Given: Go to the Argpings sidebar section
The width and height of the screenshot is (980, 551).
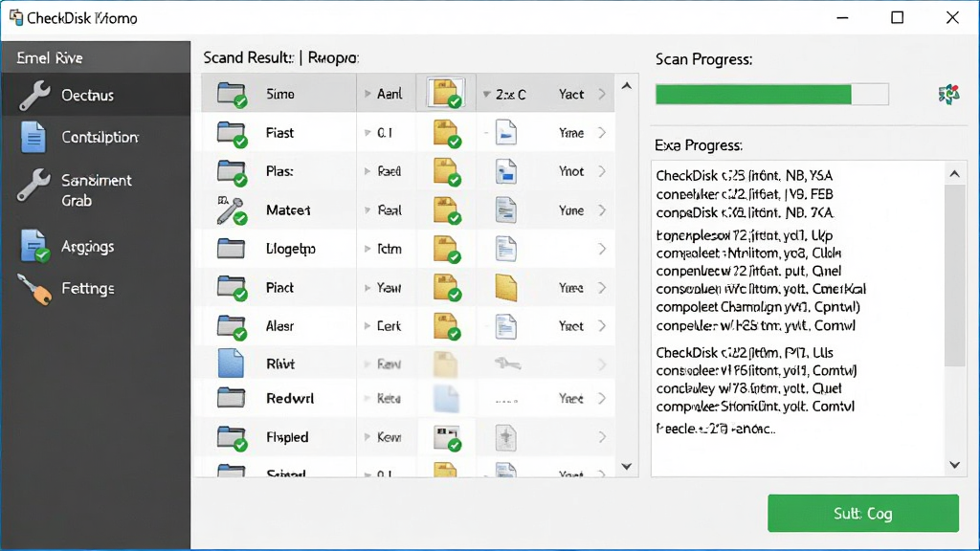Looking at the screenshot, I should pos(95,246).
